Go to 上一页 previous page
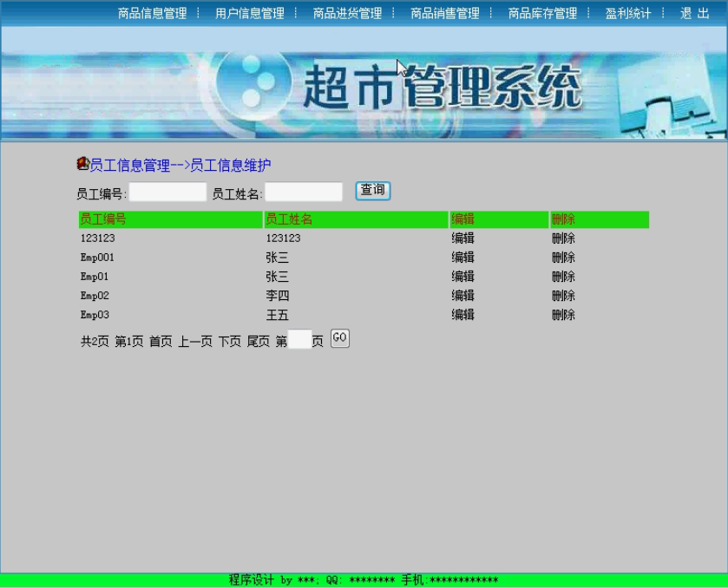 coord(195,342)
